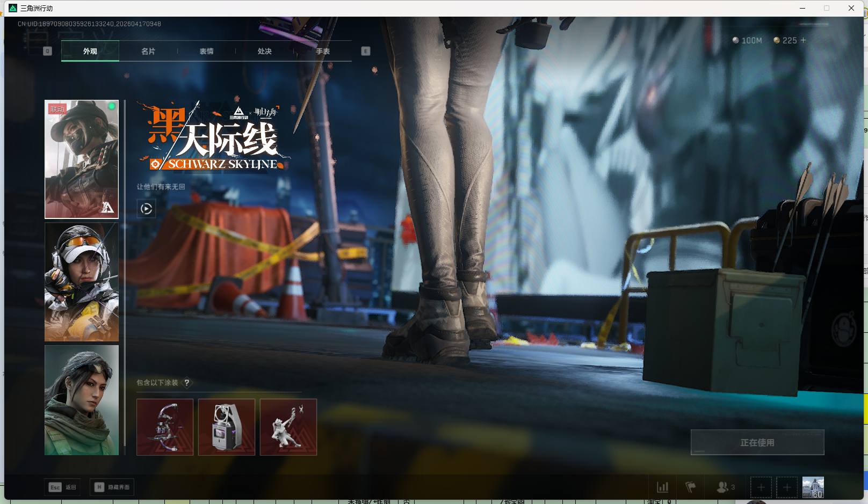This screenshot has height=504, width=868.
Task: Select the green hooded default skin thumbnail
Action: (x=82, y=400)
